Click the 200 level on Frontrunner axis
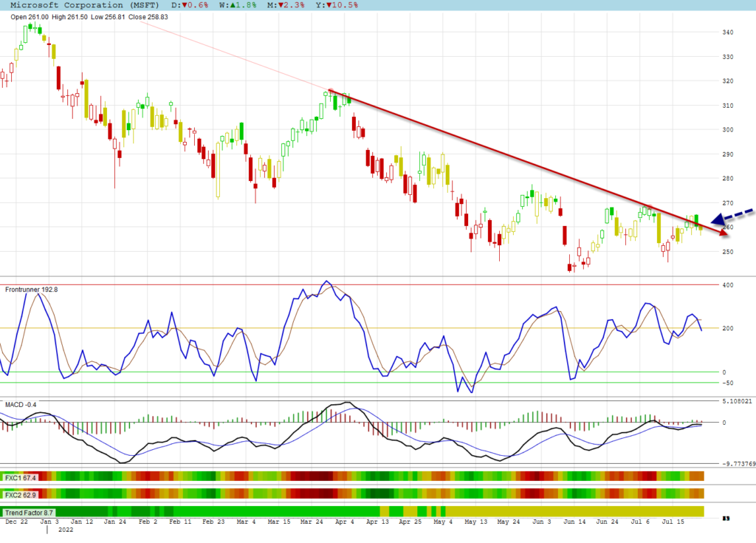Screen dimensions: 756x543 point(727,328)
